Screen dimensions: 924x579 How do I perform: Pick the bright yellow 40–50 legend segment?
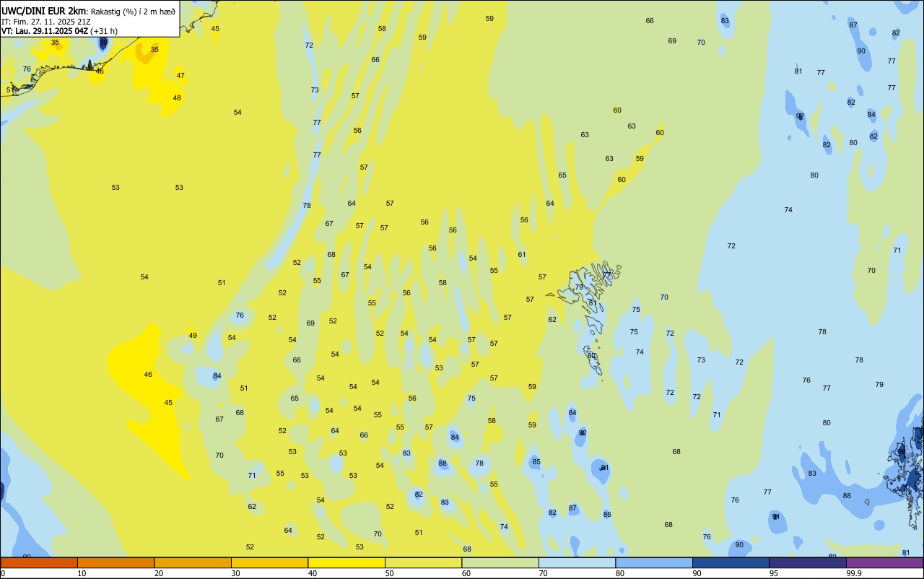[346, 562]
